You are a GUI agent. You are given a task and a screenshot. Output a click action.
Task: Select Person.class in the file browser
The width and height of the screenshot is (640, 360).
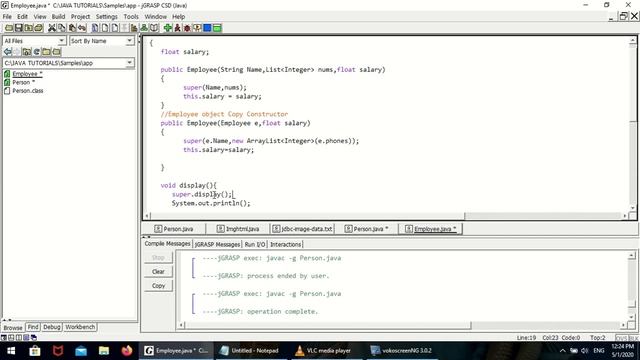(27, 91)
